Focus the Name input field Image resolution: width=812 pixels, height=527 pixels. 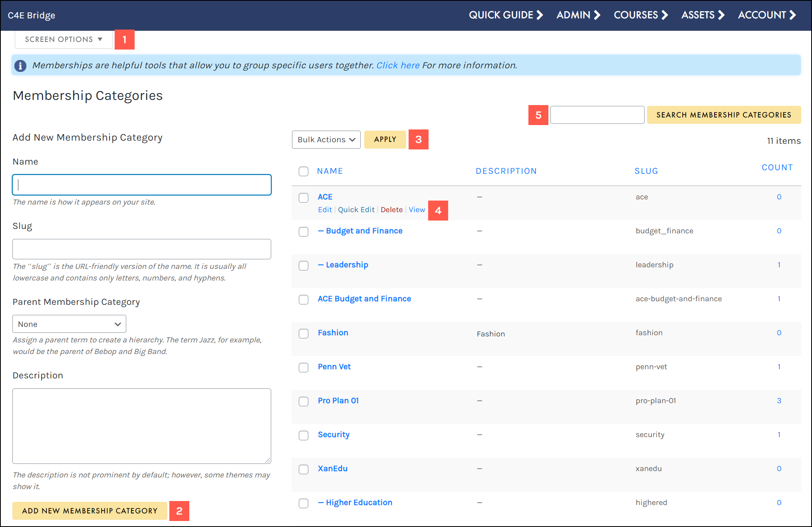pyautogui.click(x=142, y=185)
